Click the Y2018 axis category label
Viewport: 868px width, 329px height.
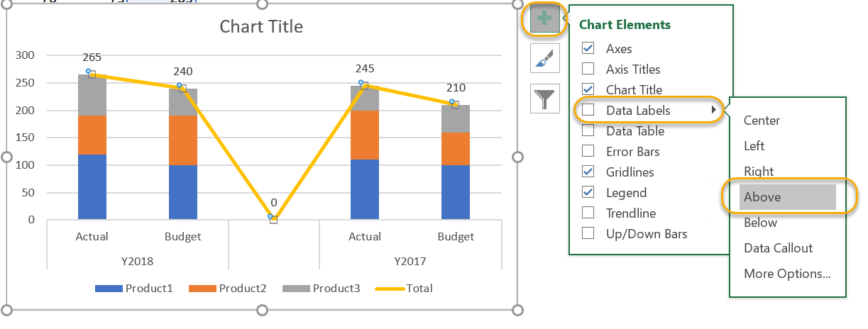pos(137,261)
